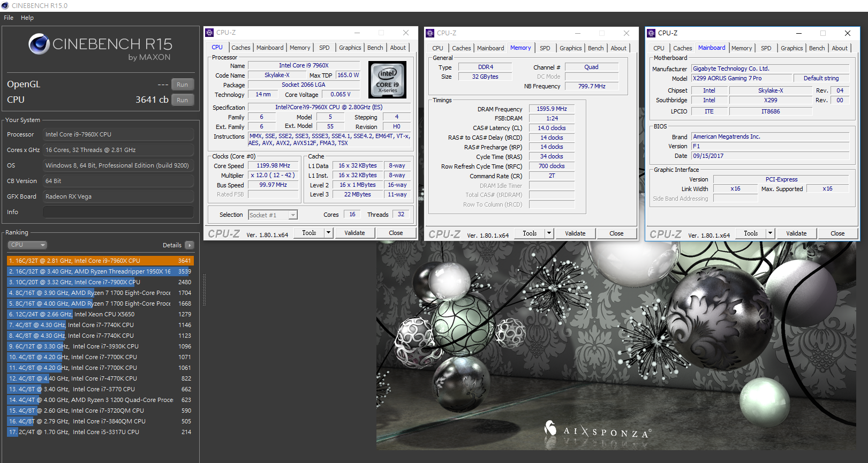Screen dimensions: 868x463
Task: Click the Cinebench app icon in title bar
Action: (5, 5)
